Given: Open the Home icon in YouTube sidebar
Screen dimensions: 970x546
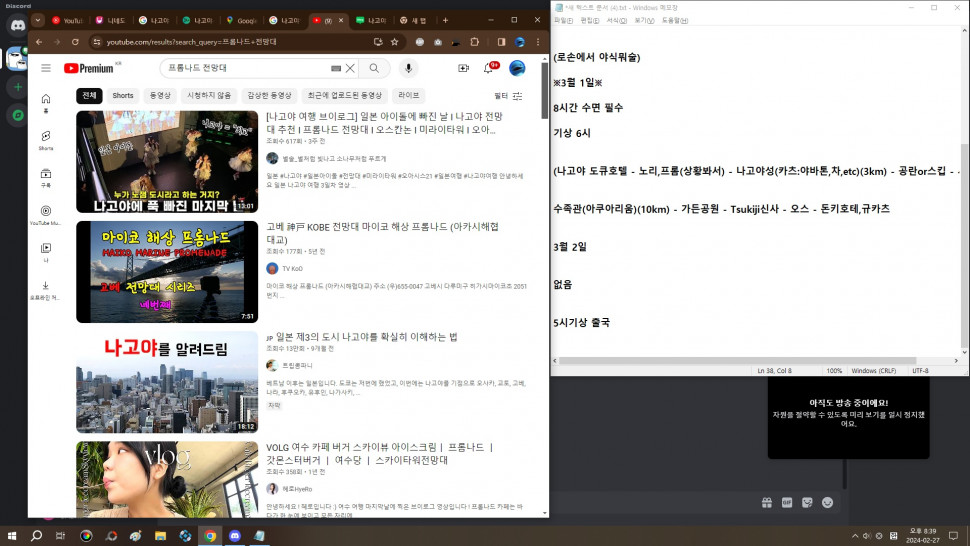Looking at the screenshot, I should [46, 103].
